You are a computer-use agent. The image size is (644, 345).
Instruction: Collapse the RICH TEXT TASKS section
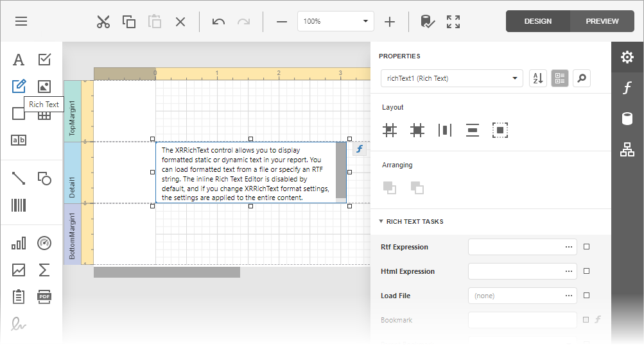click(x=381, y=221)
